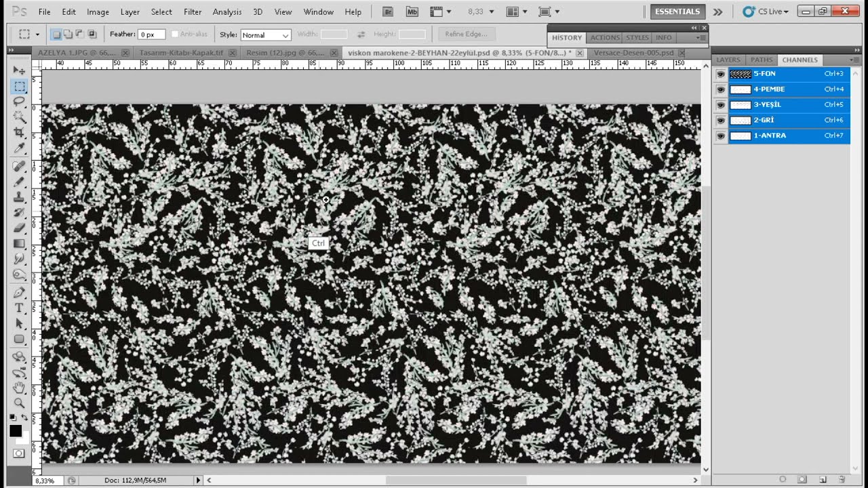Switch to Versace-Desen-005.psd document tab

point(633,52)
